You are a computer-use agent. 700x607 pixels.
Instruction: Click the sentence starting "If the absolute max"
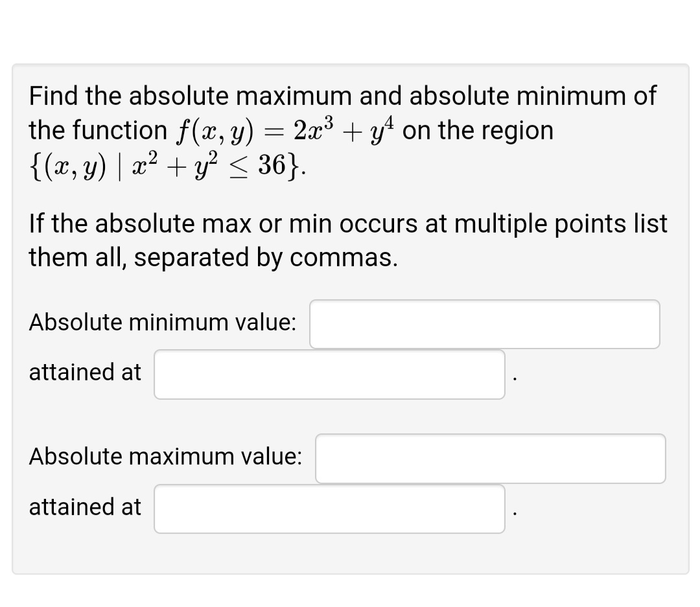click(348, 223)
